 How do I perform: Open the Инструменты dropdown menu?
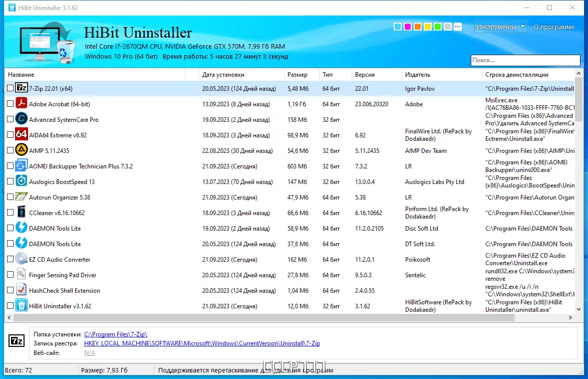pyautogui.click(x=500, y=26)
